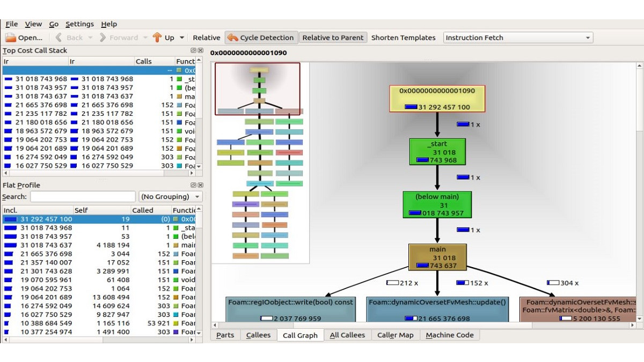The image size is (644, 362).
Task: Close the Flat Profile dock panel
Action: (x=200, y=185)
